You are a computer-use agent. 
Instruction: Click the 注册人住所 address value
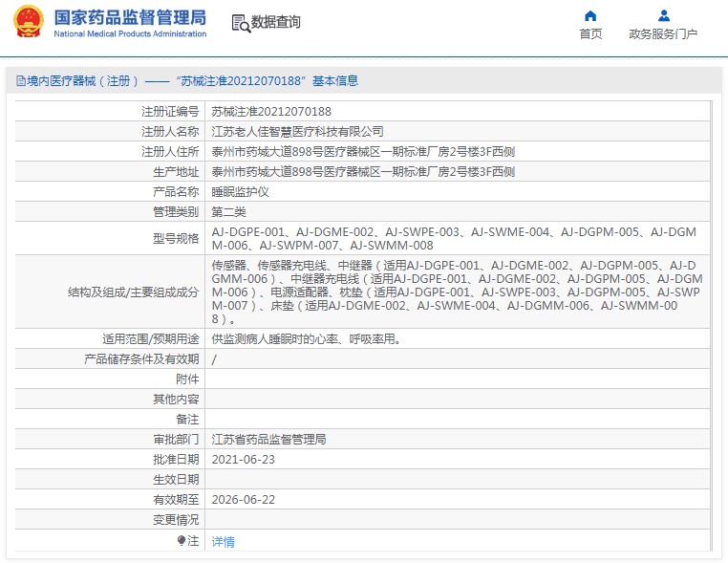pos(363,152)
